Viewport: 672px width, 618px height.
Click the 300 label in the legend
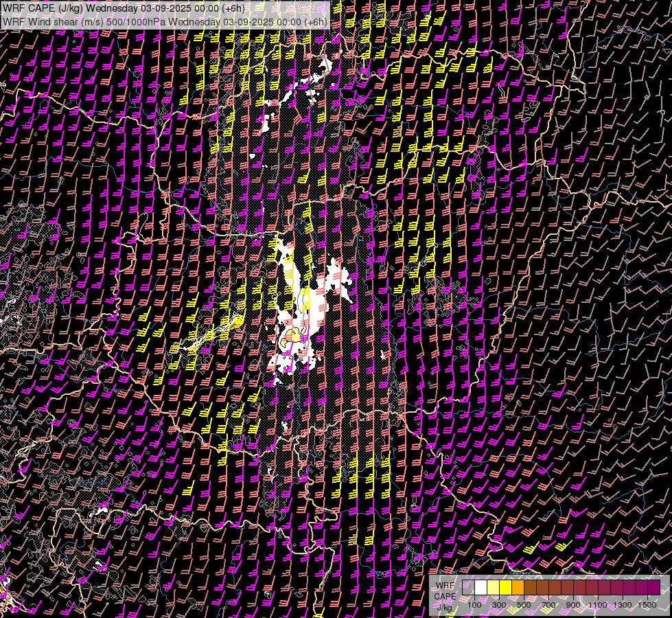(x=499, y=605)
